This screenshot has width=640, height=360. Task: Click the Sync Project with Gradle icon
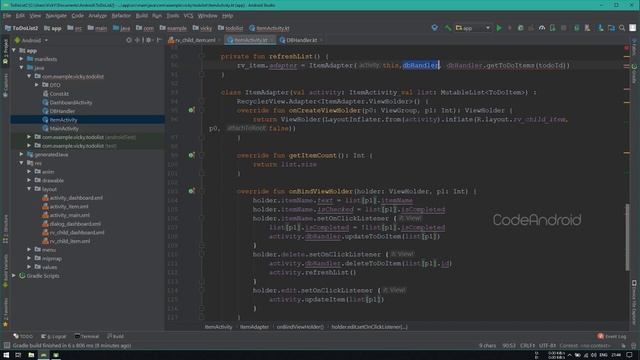[x=576, y=28]
